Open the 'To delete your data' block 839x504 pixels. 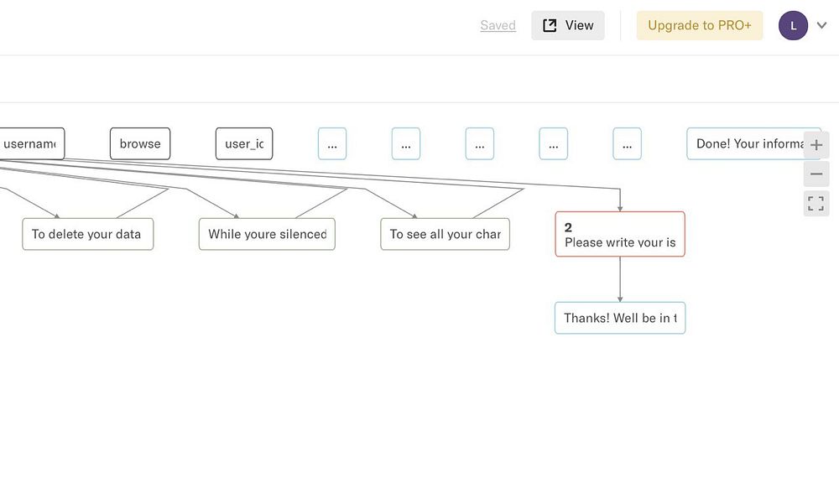(87, 234)
